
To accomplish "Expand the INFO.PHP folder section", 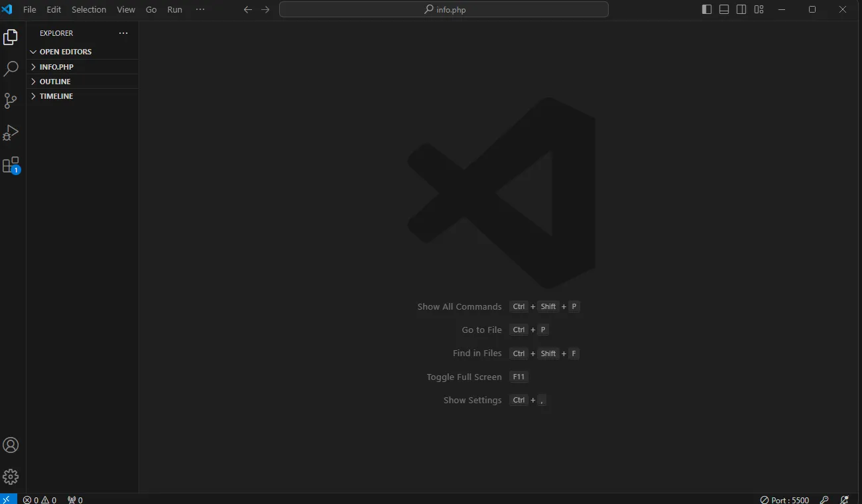I will (56, 67).
